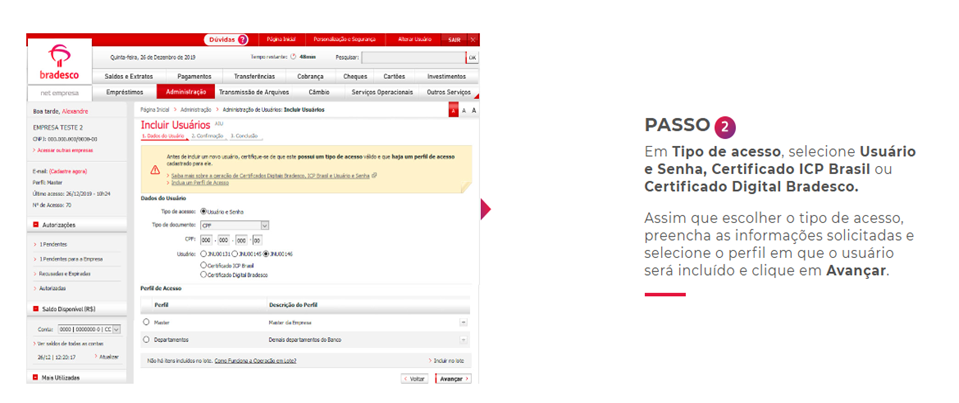Select the Master profile radio button
Viewport: 959px width, 403px height.
click(146, 322)
